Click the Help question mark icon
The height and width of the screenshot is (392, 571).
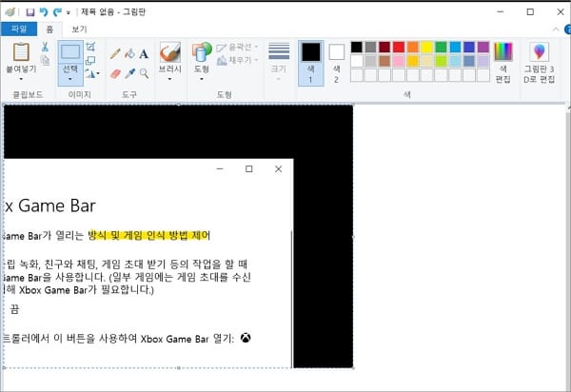tap(567, 29)
